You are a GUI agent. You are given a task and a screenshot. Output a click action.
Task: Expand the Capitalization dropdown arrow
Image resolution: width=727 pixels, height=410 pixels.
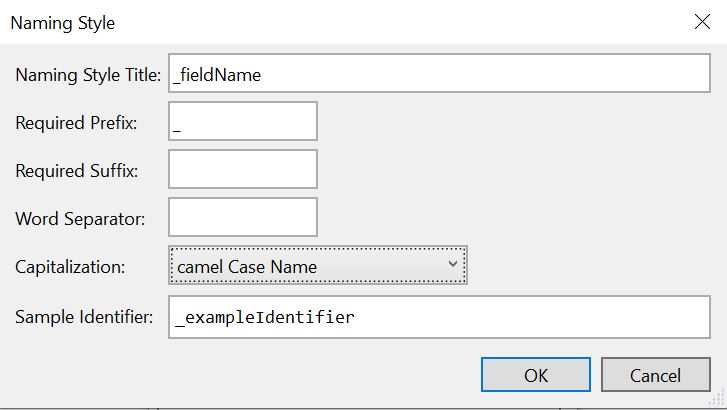point(453,265)
